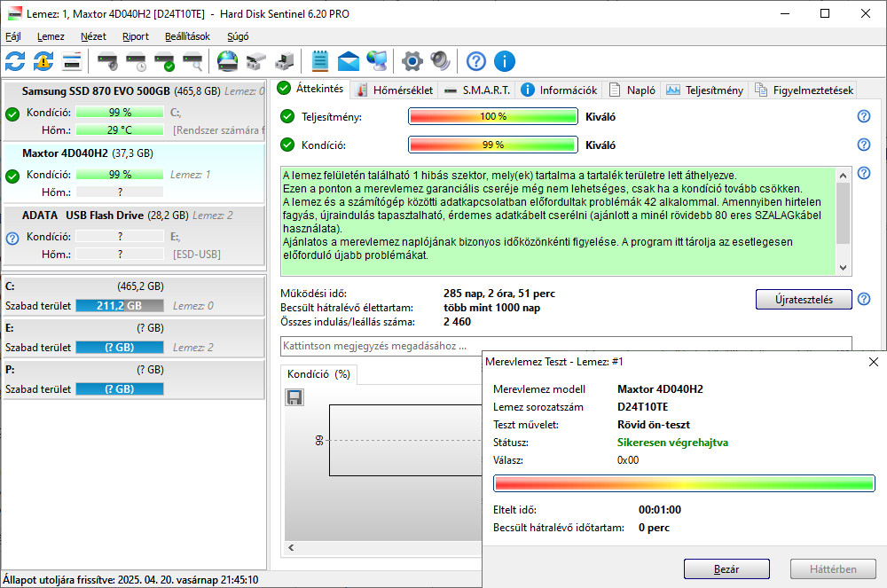Open the Nézet menu
This screenshot has width=887, height=588.
coord(93,36)
